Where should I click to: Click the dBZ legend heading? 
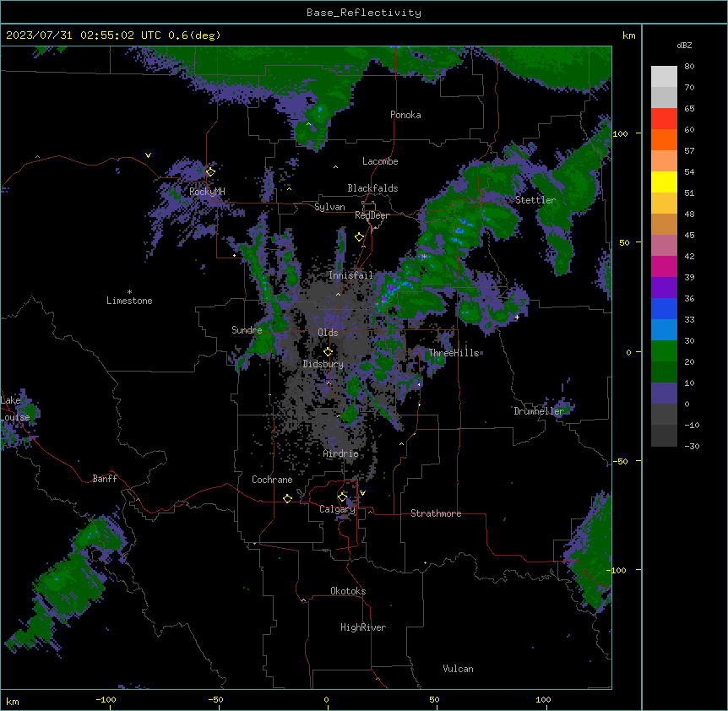[684, 46]
